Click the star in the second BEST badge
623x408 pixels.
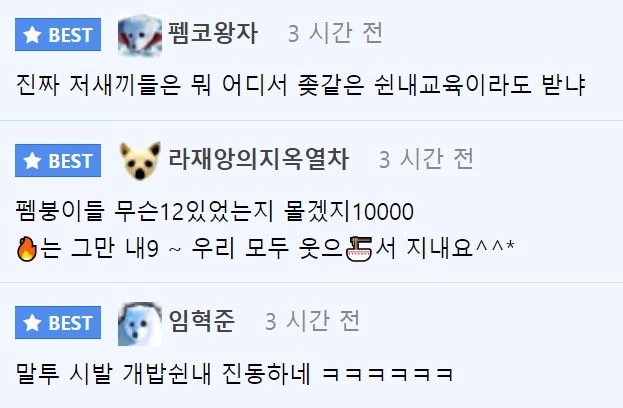click(x=32, y=160)
